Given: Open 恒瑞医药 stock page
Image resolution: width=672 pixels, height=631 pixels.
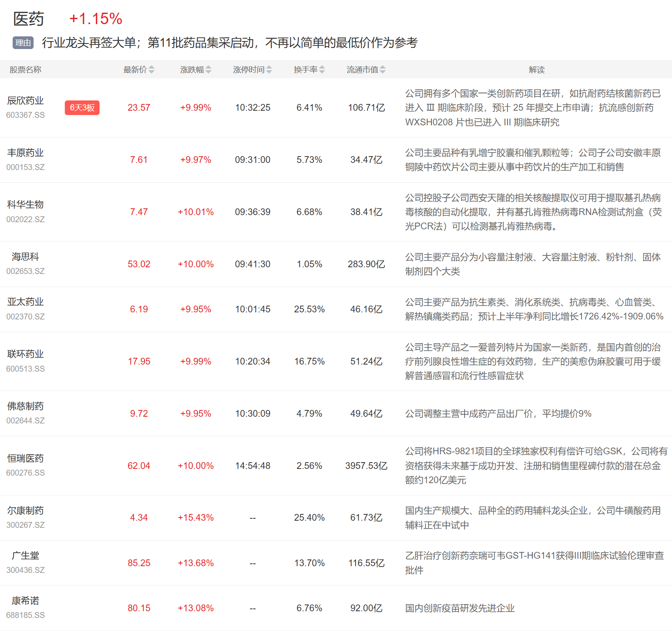Looking at the screenshot, I should click(x=25, y=459).
